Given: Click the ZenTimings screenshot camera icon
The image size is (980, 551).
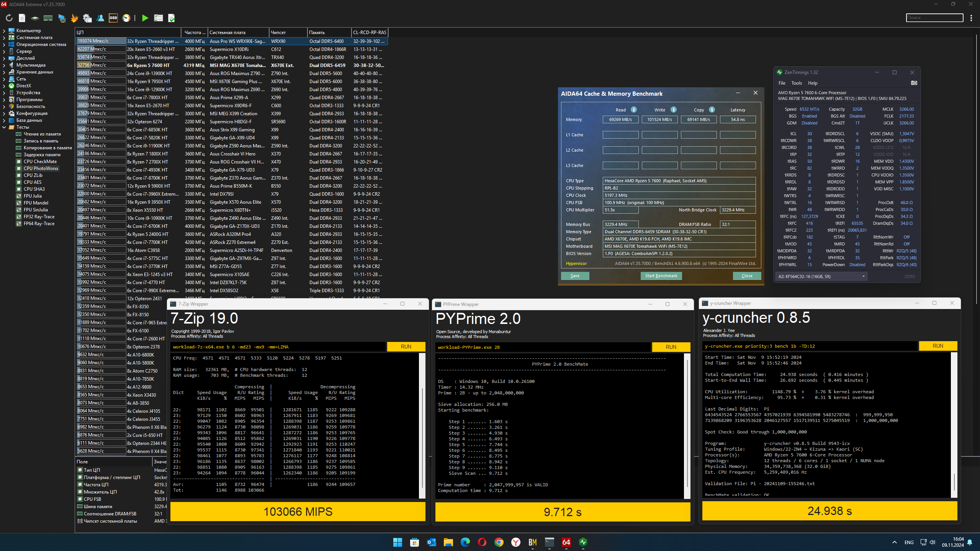Looking at the screenshot, I should [914, 83].
